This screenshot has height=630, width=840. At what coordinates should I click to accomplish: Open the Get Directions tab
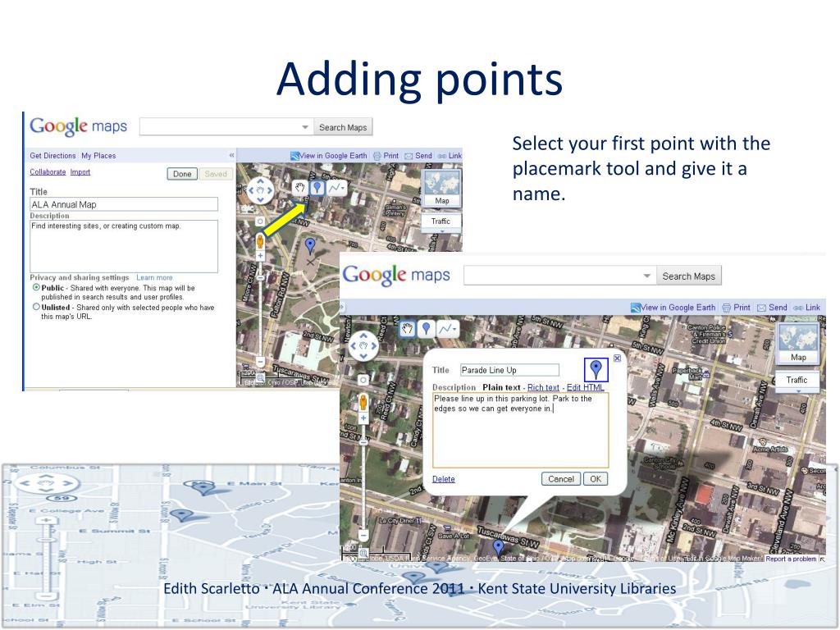(52, 156)
